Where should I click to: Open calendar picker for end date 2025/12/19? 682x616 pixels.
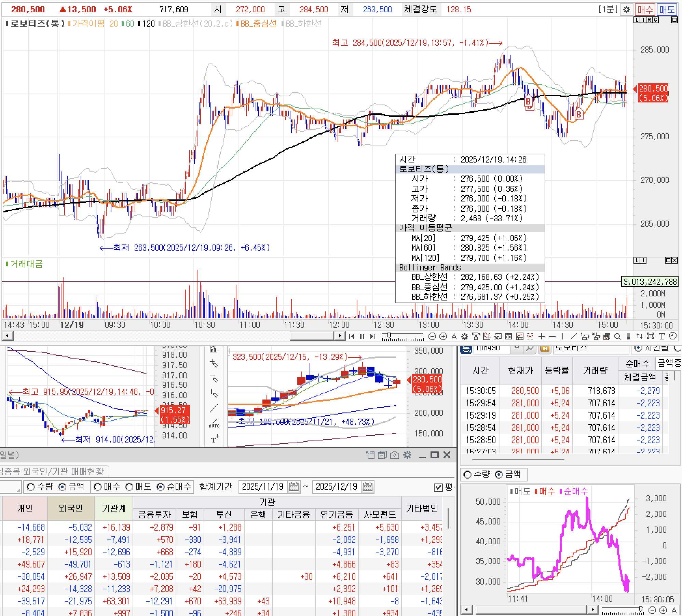pos(367,487)
